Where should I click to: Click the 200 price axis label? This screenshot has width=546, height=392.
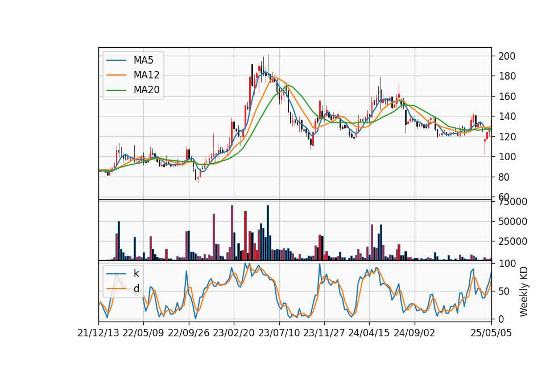[507, 56]
